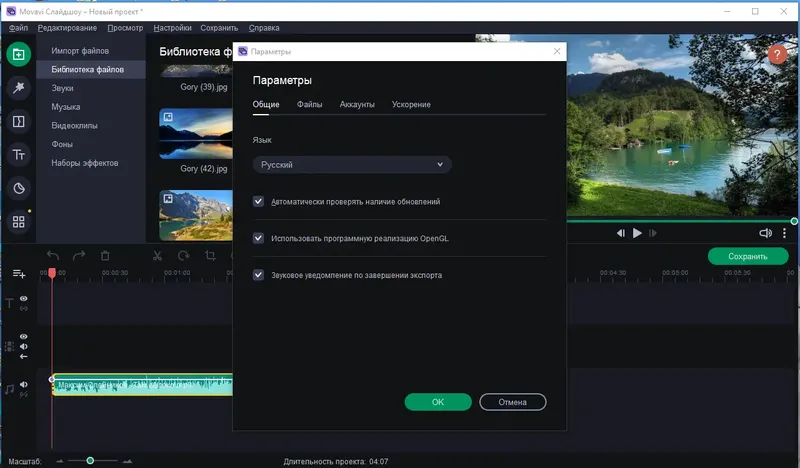800x468 pixels.
Task: Switch to the Аккаунты tab
Action: pos(357,104)
